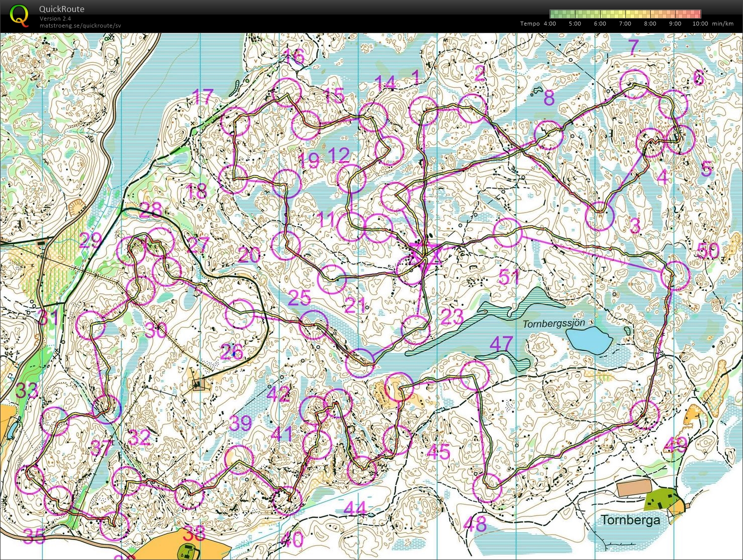Click control number 32 label
The height and width of the screenshot is (560, 743).
(x=139, y=438)
